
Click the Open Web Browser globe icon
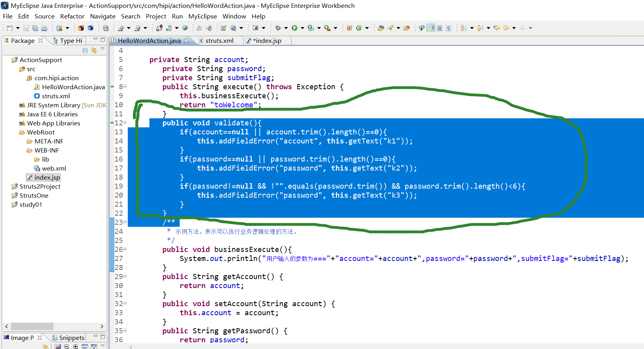(185, 28)
